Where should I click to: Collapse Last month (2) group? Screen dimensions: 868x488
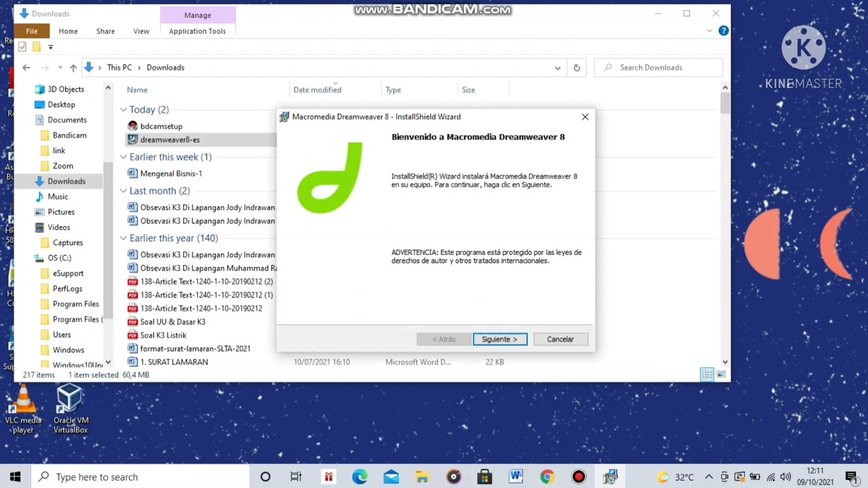[x=123, y=191]
